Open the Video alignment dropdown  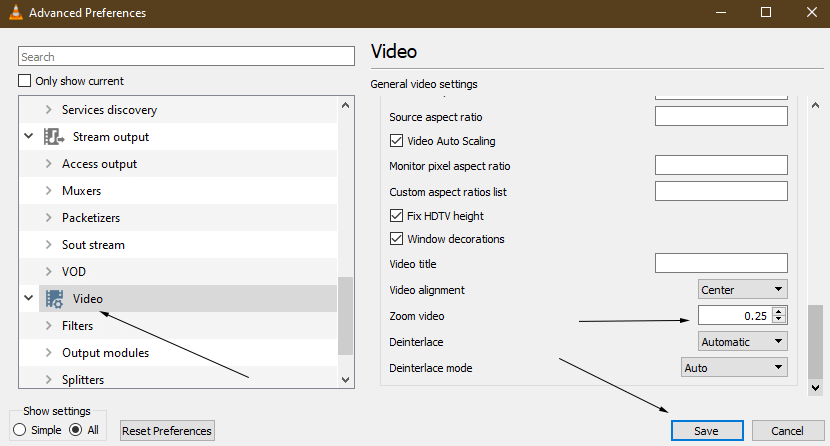click(x=742, y=289)
